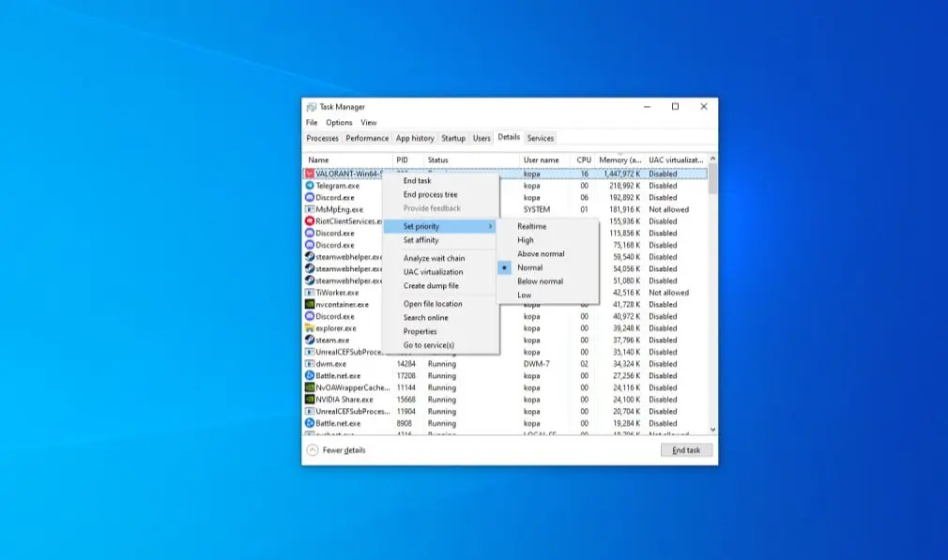Screen dimensions: 948x560
Task: Choose Go to service(s)
Action: [429, 345]
